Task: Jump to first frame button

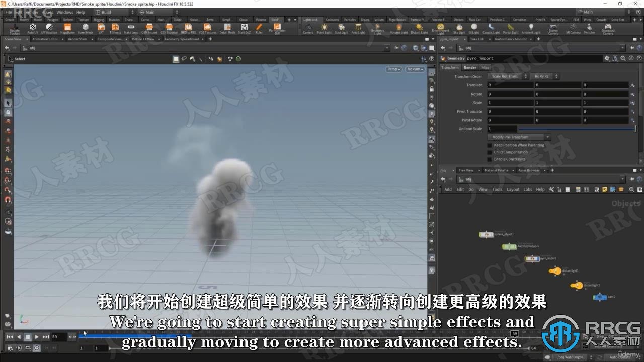Action: [x=10, y=337]
